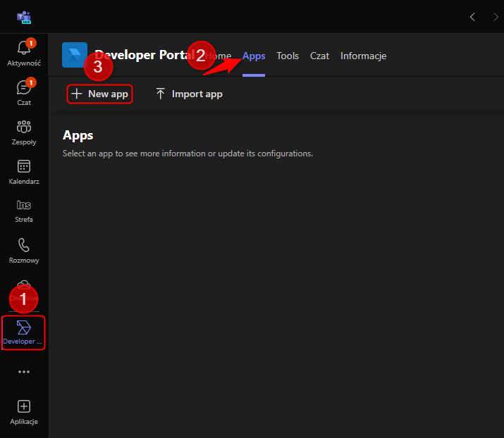This screenshot has width=504, height=438.
Task: Click the Teams logo in title bar
Action: point(24,17)
